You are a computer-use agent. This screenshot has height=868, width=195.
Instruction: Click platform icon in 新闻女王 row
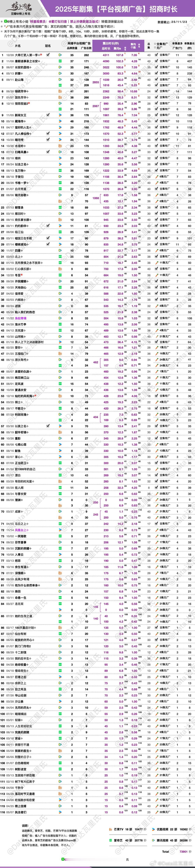[x=60, y=115]
